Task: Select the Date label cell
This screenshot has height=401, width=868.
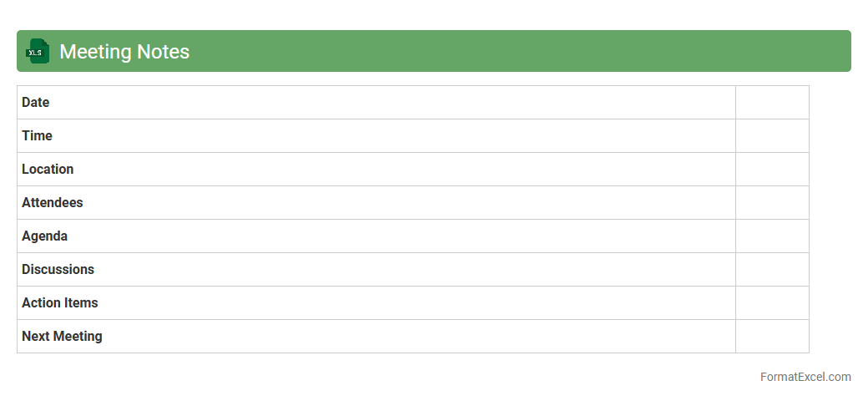Action: 376,103
